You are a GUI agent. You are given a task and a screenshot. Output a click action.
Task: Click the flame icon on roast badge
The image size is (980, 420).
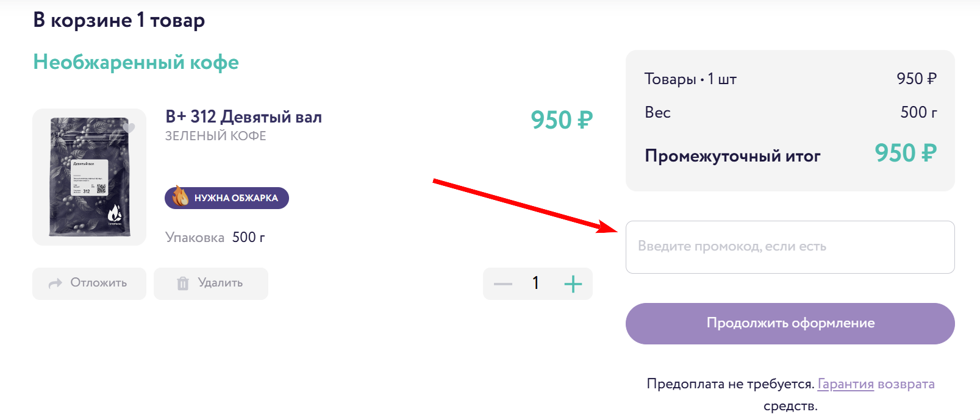point(181,197)
